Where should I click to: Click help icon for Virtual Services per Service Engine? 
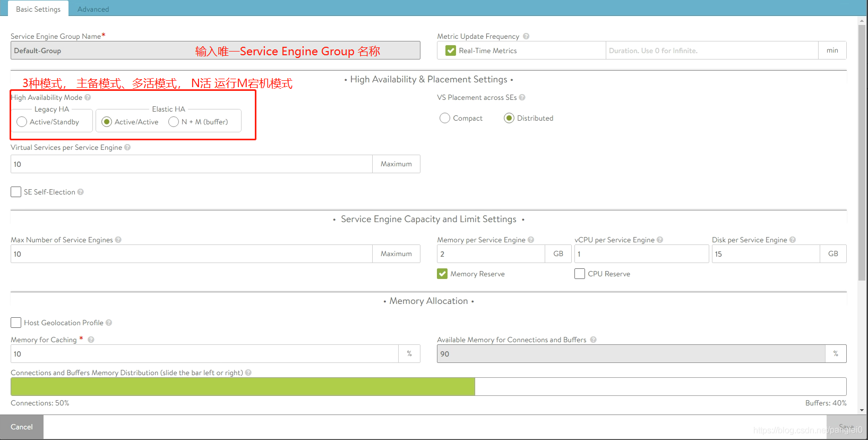point(127,147)
